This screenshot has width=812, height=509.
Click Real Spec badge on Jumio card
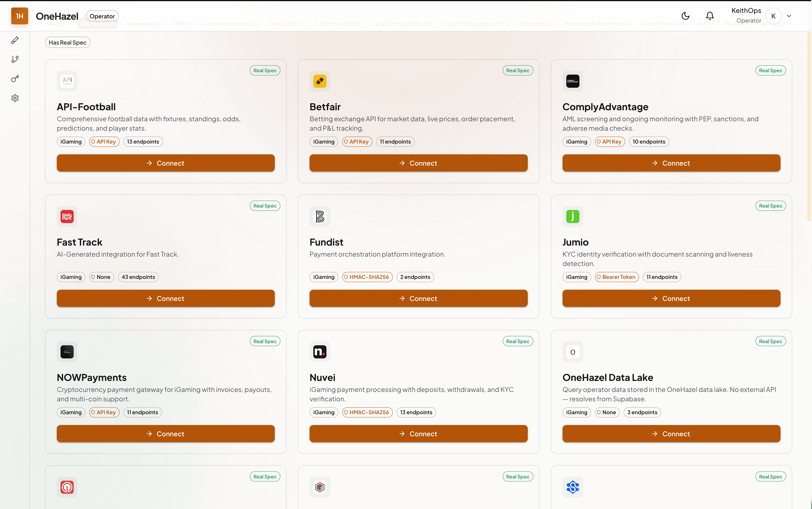[770, 206]
